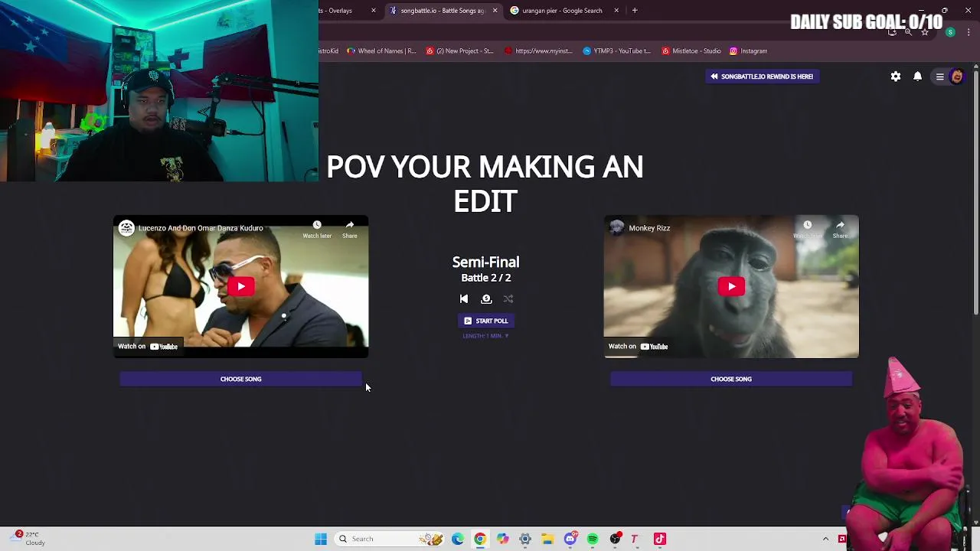Viewport: 980px width, 551px height.
Task: Open TikTok app from taskbar
Action: point(660,539)
